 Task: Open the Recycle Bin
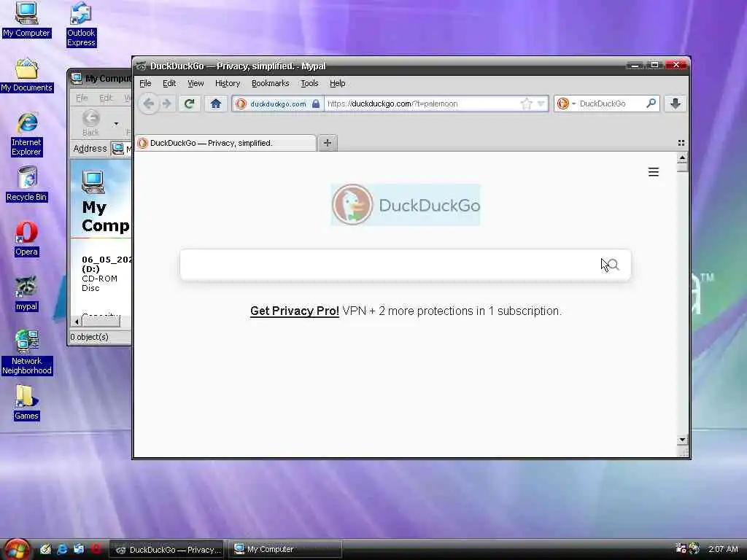tap(27, 184)
